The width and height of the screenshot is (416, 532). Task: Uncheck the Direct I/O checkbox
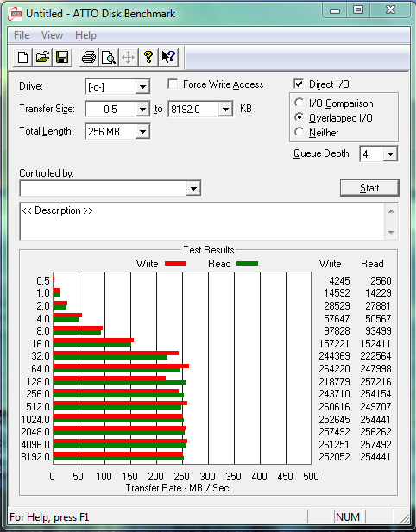point(299,84)
